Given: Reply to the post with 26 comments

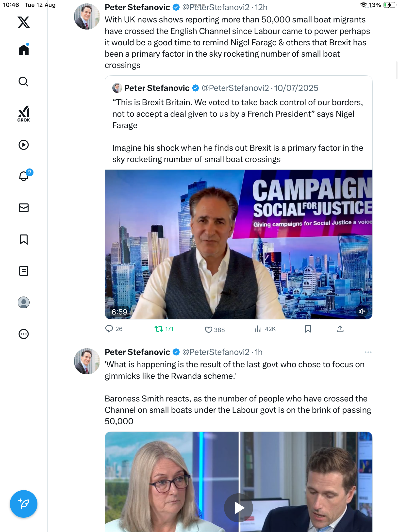Looking at the screenshot, I should tap(109, 329).
